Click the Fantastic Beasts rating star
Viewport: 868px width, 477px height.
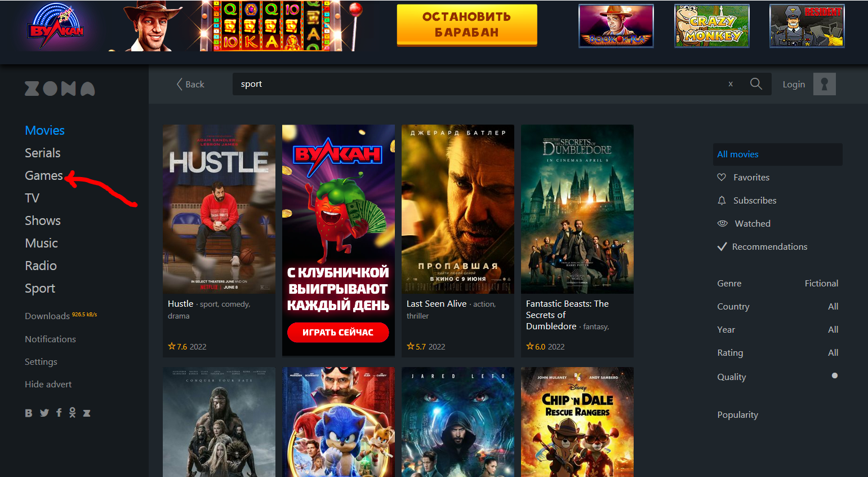pyautogui.click(x=530, y=346)
